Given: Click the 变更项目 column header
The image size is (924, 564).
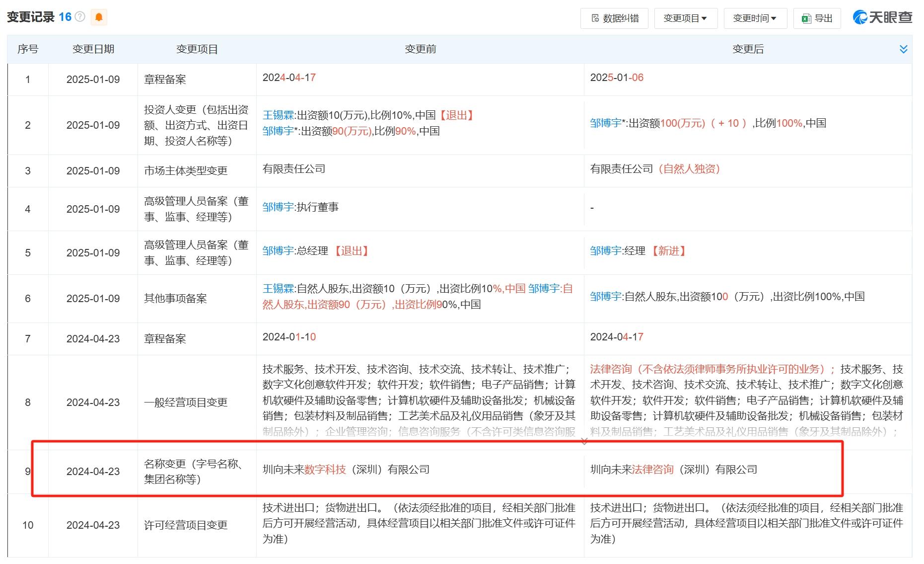Looking at the screenshot, I should 197,49.
